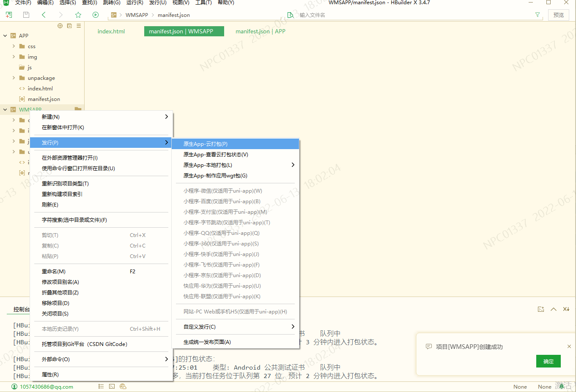Click the HBuilder X logo in the title bar
This screenshot has height=392, width=576.
[x=6, y=3]
